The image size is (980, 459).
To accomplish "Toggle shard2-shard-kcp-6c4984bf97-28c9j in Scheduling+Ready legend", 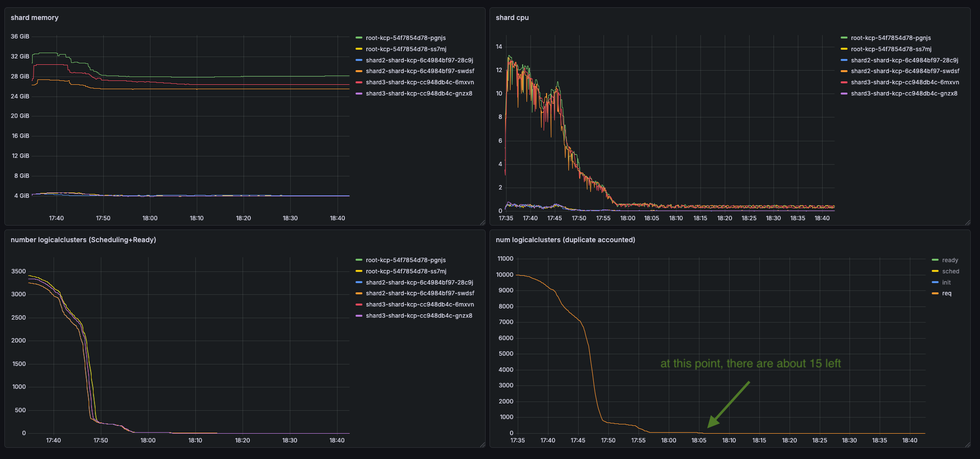I will click(x=419, y=283).
